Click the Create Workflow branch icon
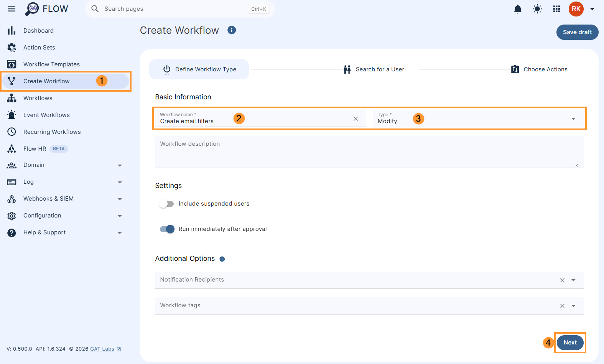The image size is (604, 364). 12,81
